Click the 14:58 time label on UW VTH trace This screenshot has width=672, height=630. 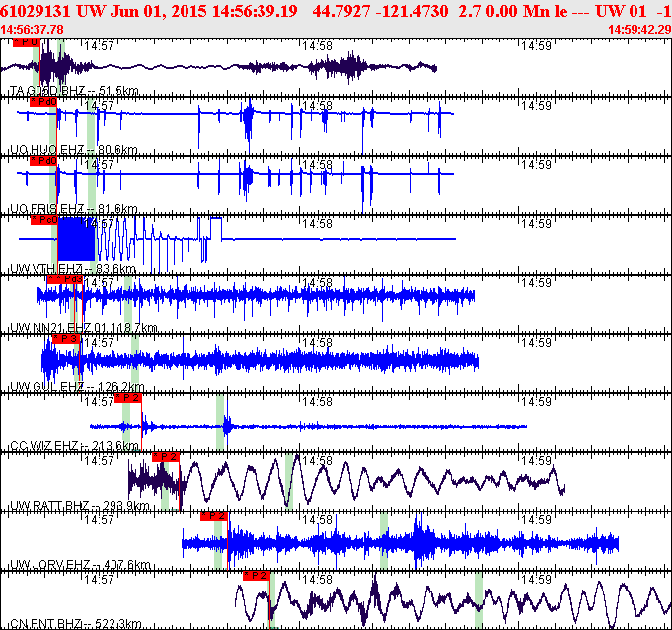pyautogui.click(x=318, y=224)
